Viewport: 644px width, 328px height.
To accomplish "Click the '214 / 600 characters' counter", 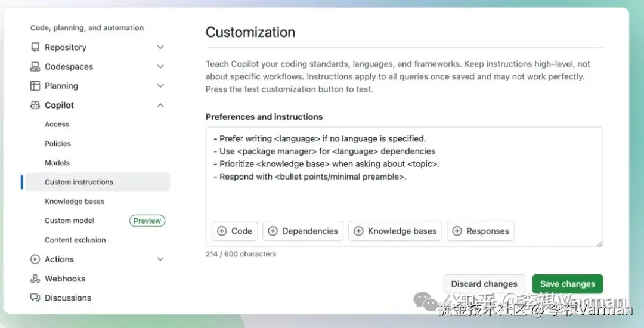I will pyautogui.click(x=241, y=254).
